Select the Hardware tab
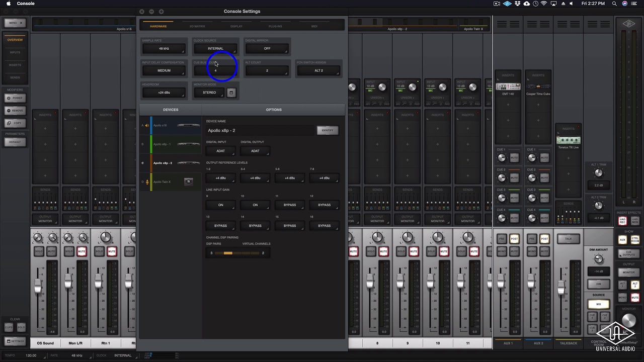This screenshot has width=644, height=362. 158,26
